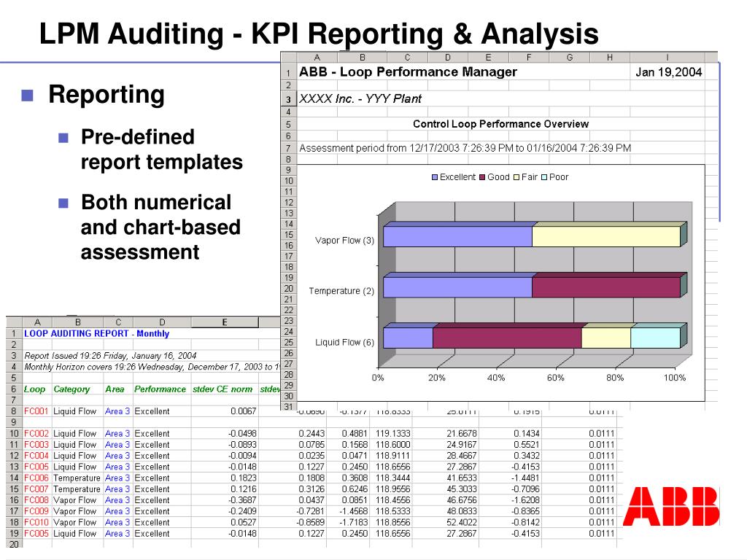Image resolution: width=747 pixels, height=560 pixels.
Task: Select the Excellent legend color swatch
Action: click(435, 177)
